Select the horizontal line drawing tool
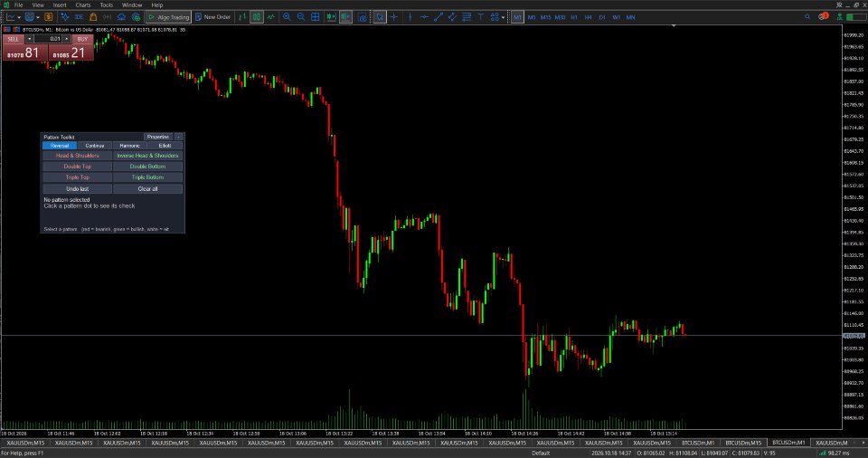The height and width of the screenshot is (458, 868). [x=424, y=17]
